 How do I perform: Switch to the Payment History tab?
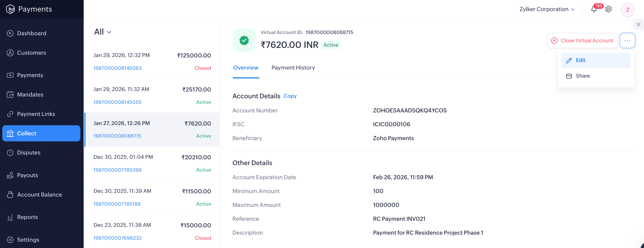pos(293,68)
